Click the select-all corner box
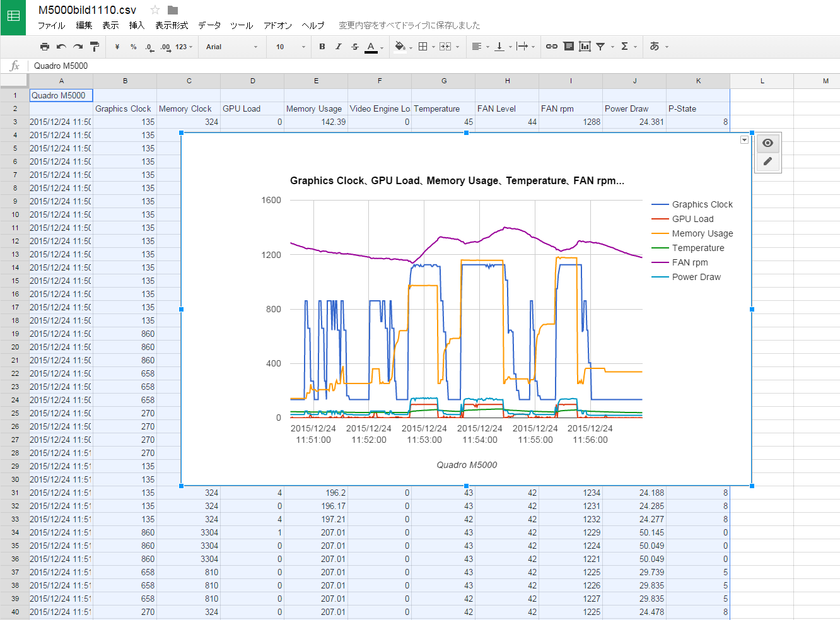 (14, 81)
